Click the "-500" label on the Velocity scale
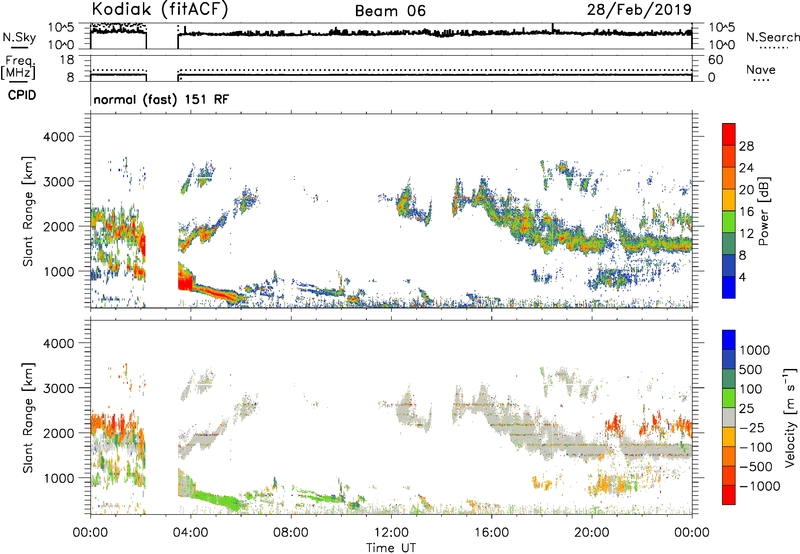 [x=756, y=467]
